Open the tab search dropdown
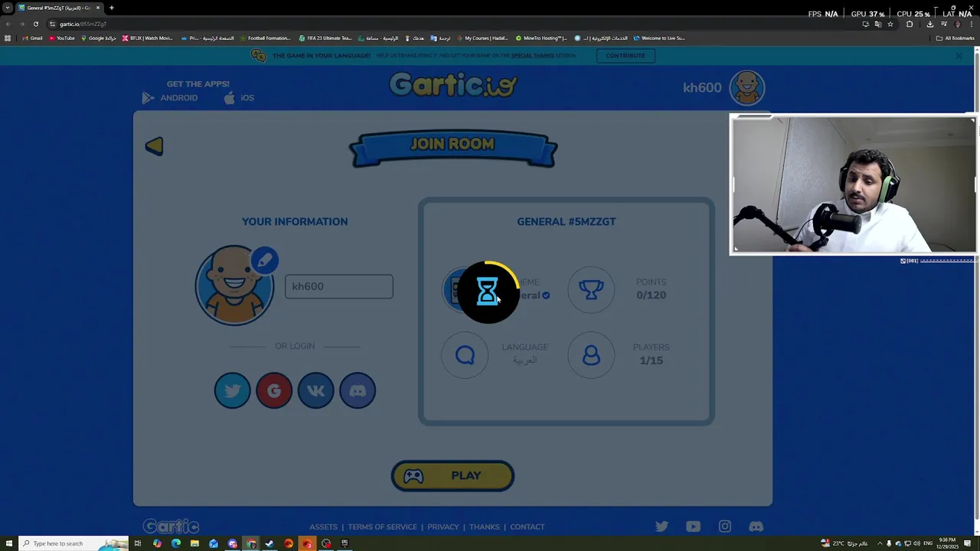Image resolution: width=980 pixels, height=551 pixels. pos(8,8)
